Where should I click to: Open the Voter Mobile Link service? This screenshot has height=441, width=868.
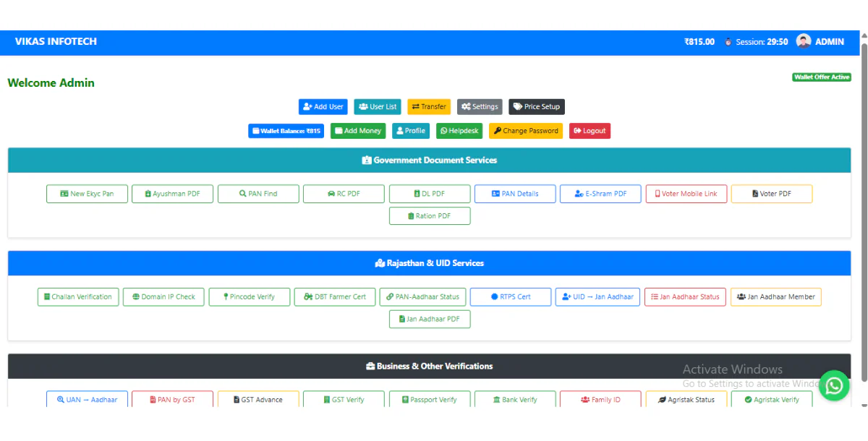coord(686,194)
